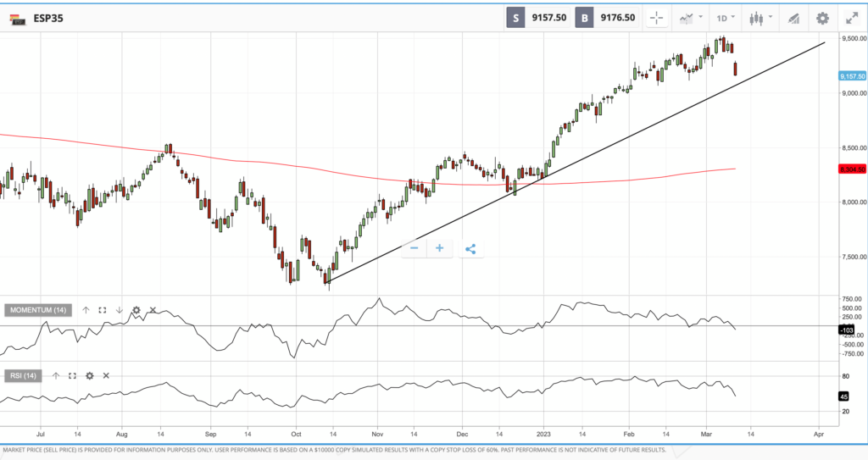Click the red 8,304.50 moving average price tag

[x=851, y=169]
